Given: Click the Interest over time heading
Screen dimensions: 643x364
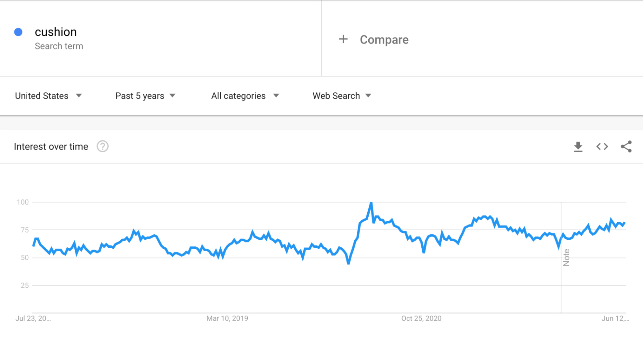Looking at the screenshot, I should tap(51, 146).
